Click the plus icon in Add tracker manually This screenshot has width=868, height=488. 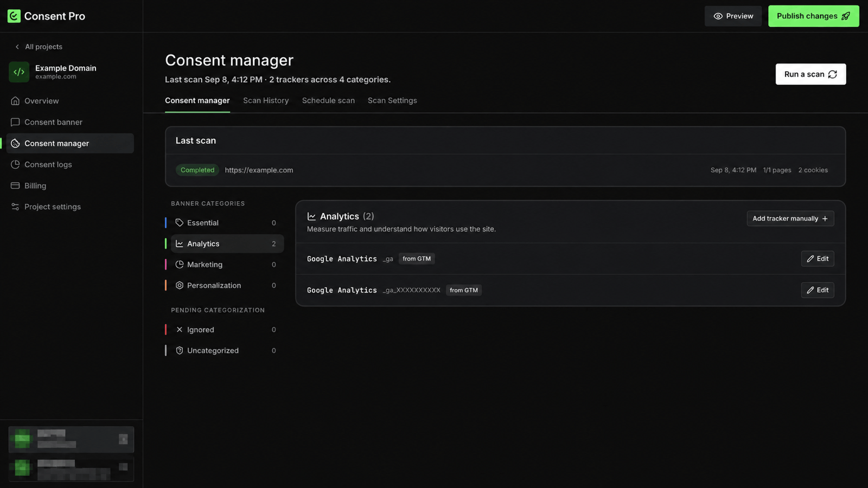point(825,219)
